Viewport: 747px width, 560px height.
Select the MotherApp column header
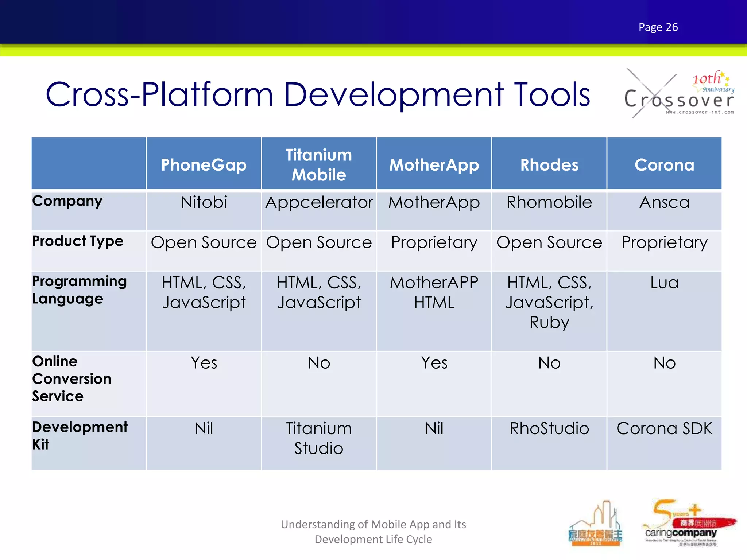(434, 165)
